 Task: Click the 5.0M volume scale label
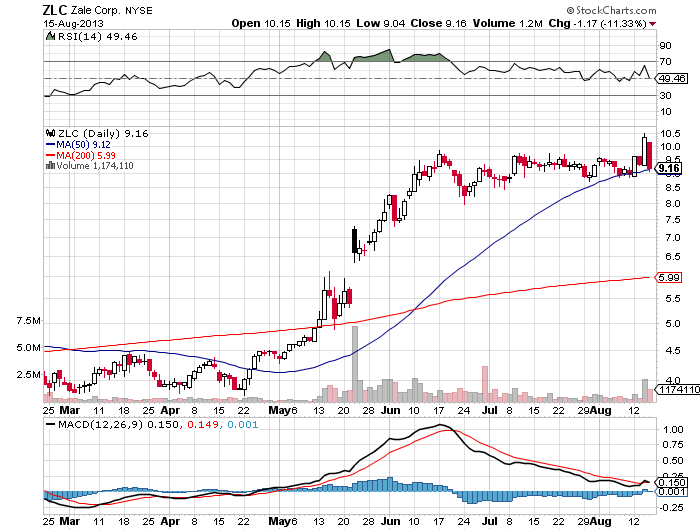point(29,347)
